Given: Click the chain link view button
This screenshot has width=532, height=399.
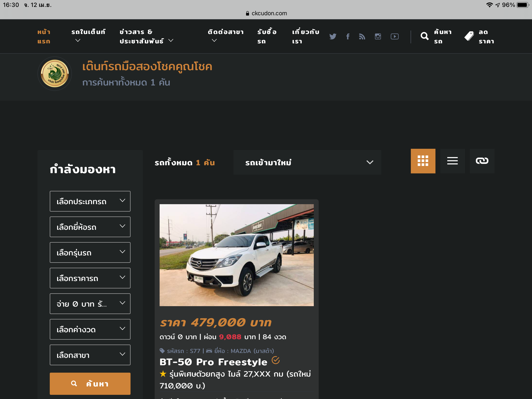Looking at the screenshot, I should (x=482, y=161).
